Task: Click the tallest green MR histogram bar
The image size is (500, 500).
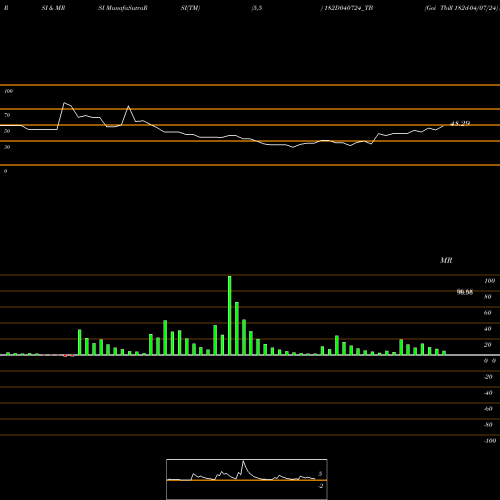Action: coord(230,315)
